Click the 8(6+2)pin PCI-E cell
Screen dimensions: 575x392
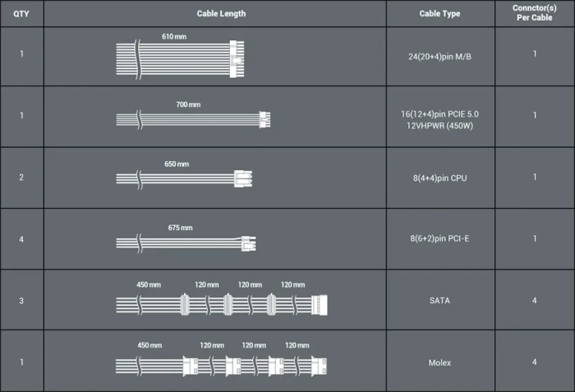(x=439, y=238)
